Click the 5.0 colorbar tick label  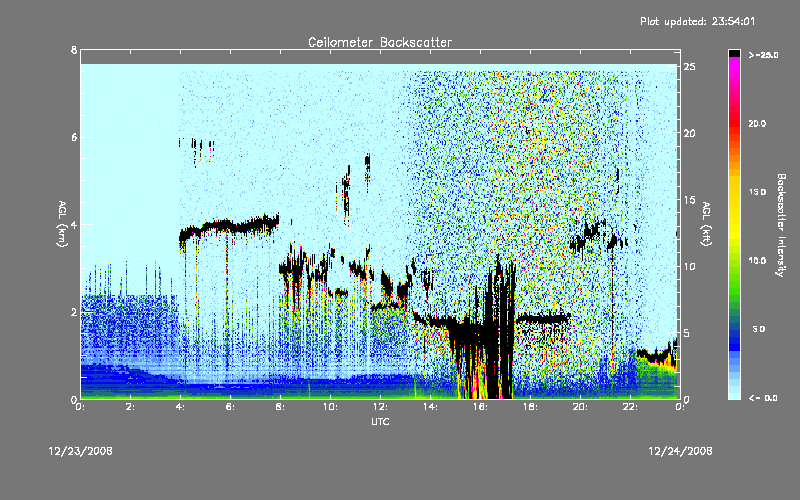pos(759,329)
